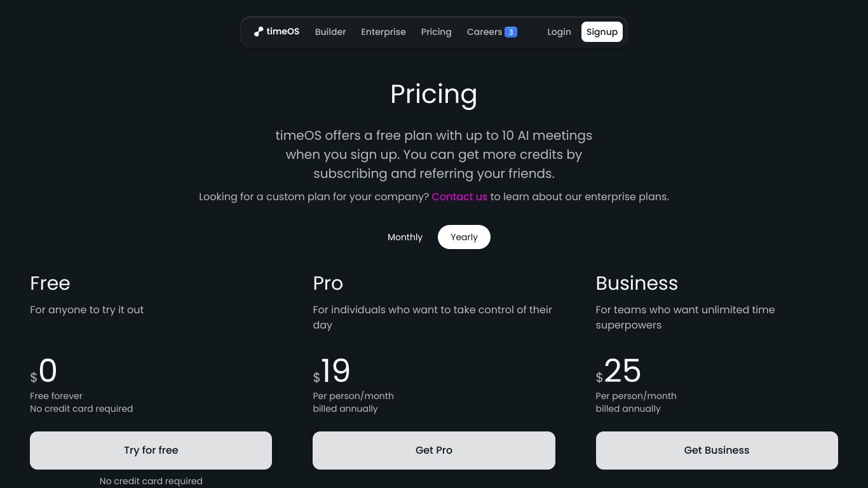
Task: Click the timeOS wordmark in navbar
Action: coord(283,31)
